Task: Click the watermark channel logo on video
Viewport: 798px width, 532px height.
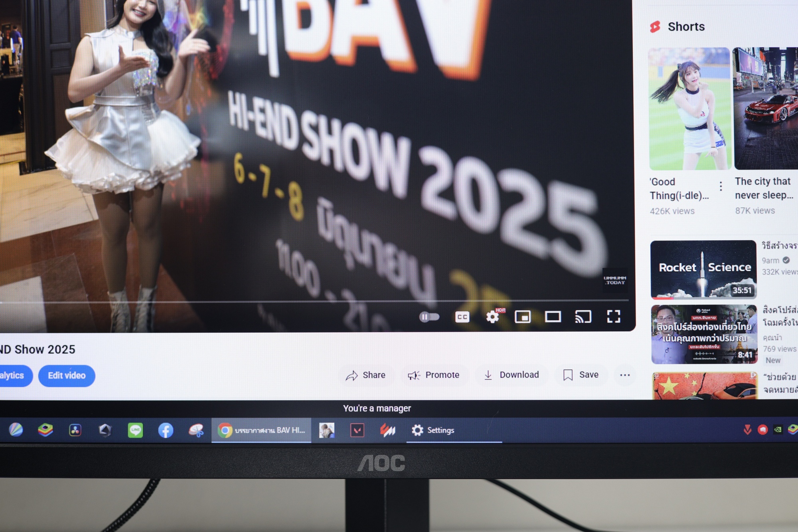Action: point(614,280)
